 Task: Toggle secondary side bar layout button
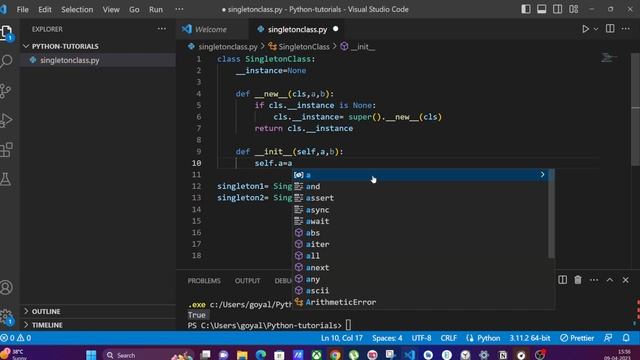click(558, 9)
